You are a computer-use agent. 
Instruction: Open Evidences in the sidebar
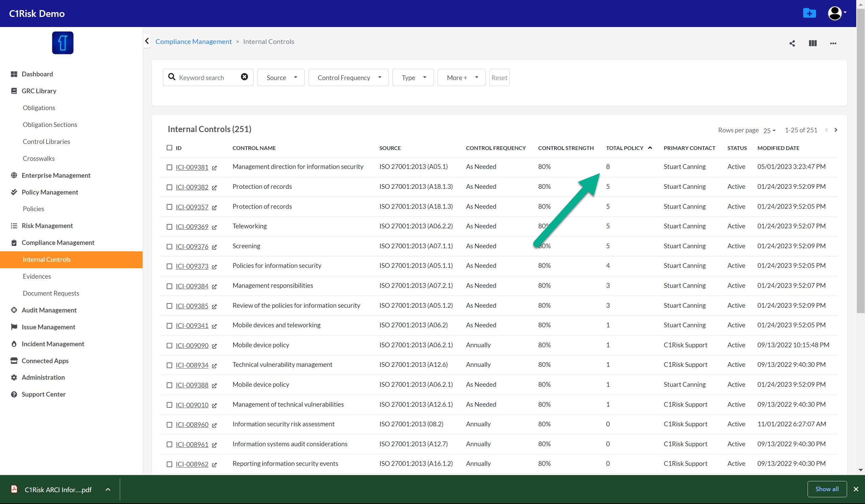[37, 276]
